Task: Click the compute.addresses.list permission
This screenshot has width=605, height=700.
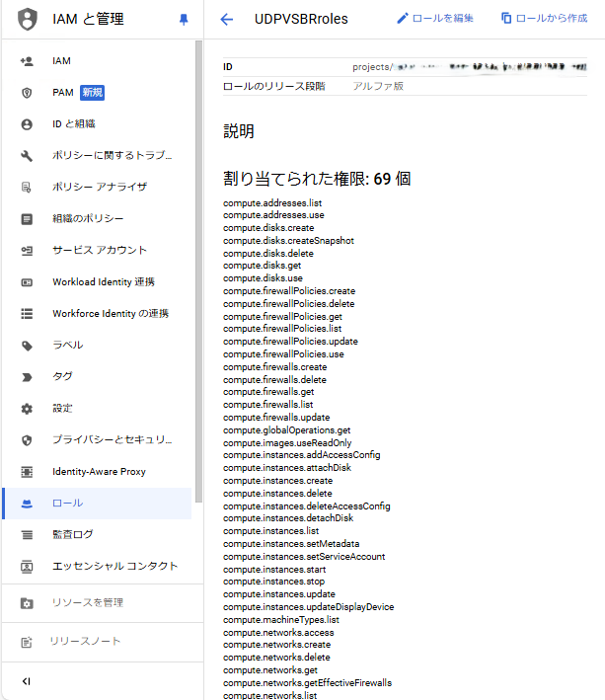Action: [x=272, y=203]
